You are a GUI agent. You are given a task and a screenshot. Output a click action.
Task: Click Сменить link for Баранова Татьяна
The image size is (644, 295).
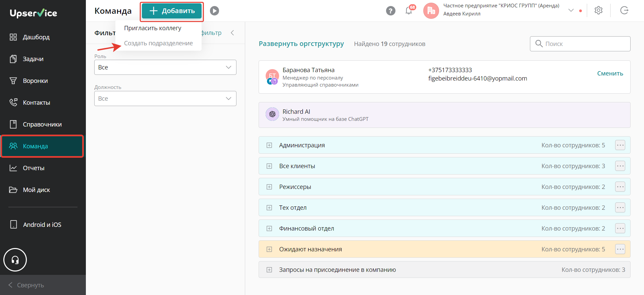610,73
